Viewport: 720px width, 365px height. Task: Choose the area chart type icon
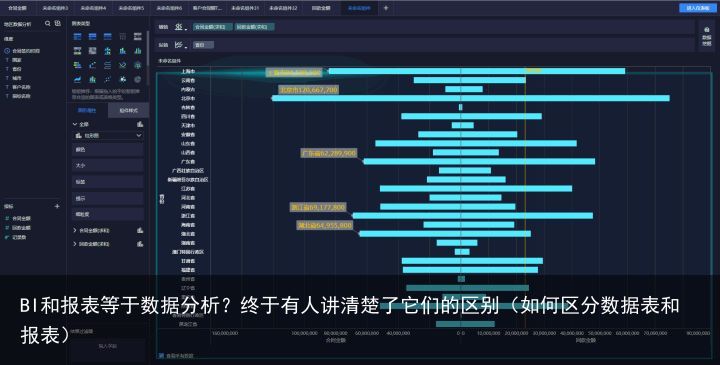pyautogui.click(x=78, y=79)
